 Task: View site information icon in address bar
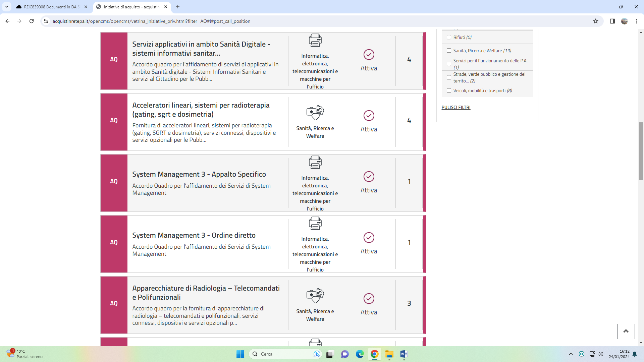46,21
